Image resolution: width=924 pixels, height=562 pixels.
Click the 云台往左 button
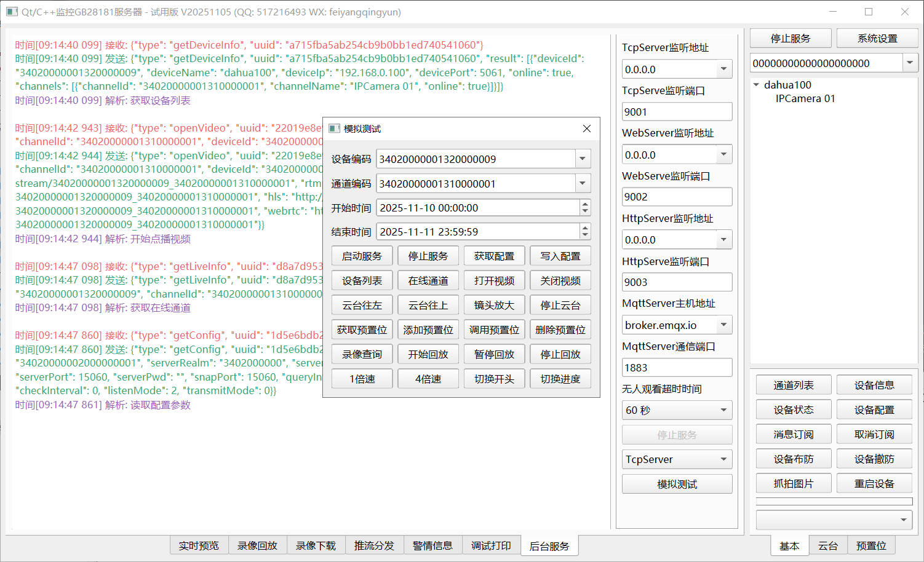362,305
